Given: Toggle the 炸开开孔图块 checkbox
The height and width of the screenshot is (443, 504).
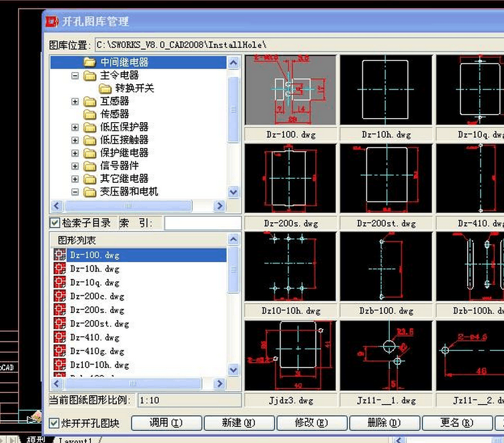Looking at the screenshot, I should pos(54,423).
